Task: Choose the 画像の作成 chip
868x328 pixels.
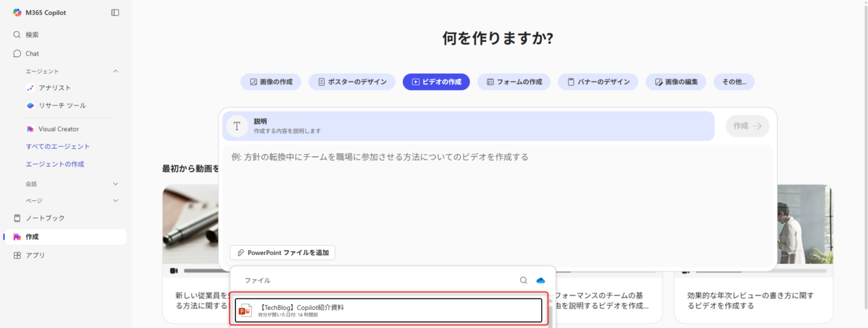Action: click(271, 82)
